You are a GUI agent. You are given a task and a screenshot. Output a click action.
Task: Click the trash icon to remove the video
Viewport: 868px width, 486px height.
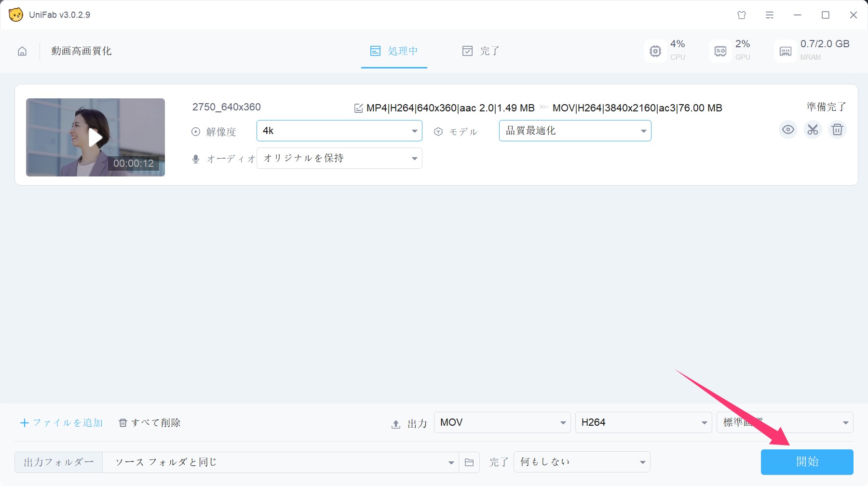click(x=838, y=129)
